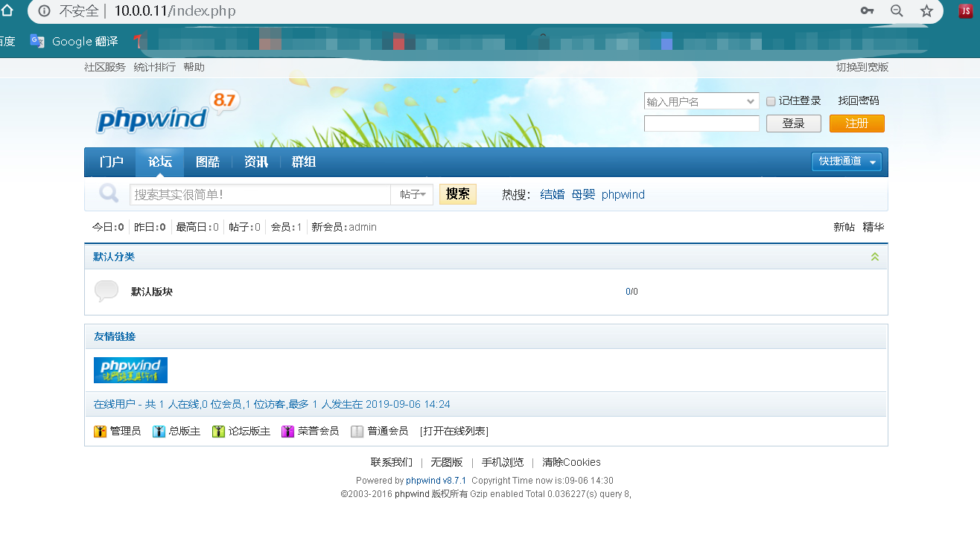This screenshot has height=535, width=980.
Task: Open the 精华 link
Action: coord(874,227)
